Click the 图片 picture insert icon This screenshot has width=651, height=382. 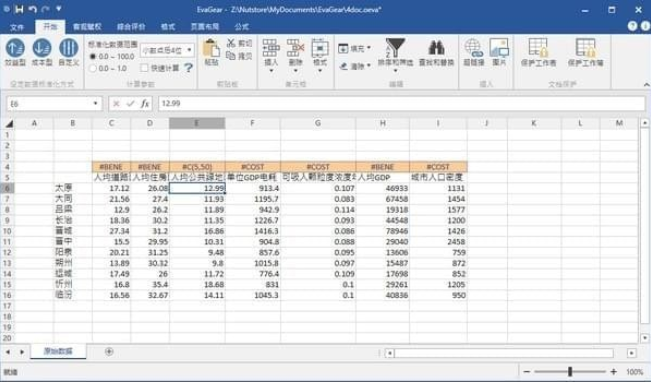pyautogui.click(x=499, y=48)
